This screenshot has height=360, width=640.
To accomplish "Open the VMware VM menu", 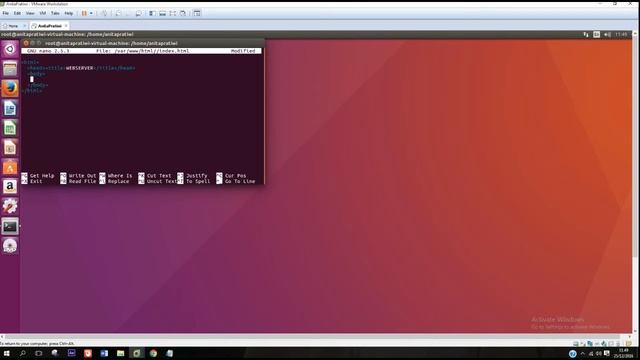I will tap(42, 13).
